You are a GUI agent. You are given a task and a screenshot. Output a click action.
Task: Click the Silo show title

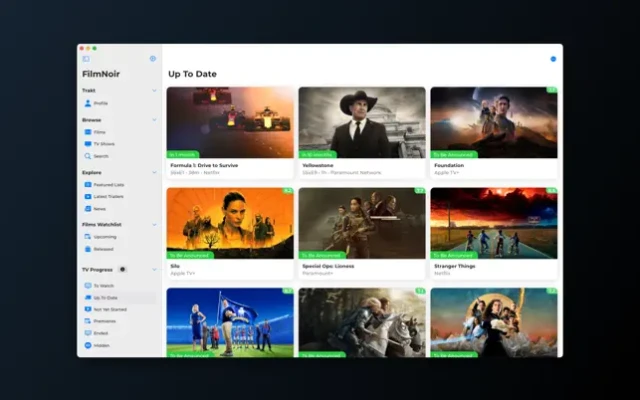coord(175,266)
